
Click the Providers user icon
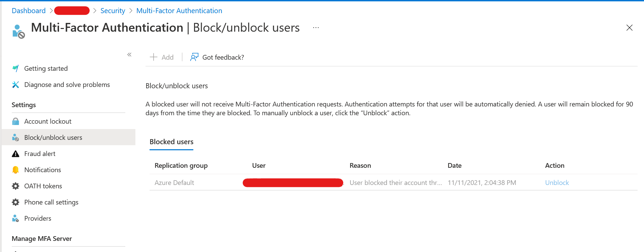(x=15, y=218)
